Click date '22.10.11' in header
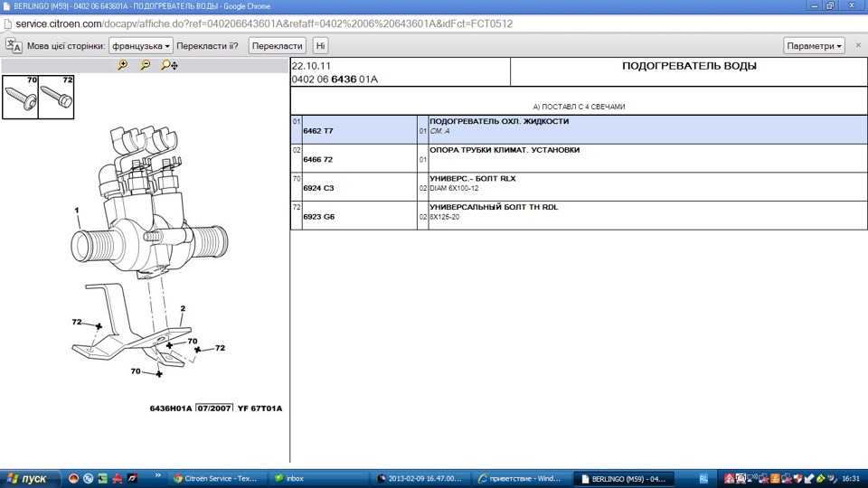The height and width of the screenshot is (488, 868). point(311,66)
